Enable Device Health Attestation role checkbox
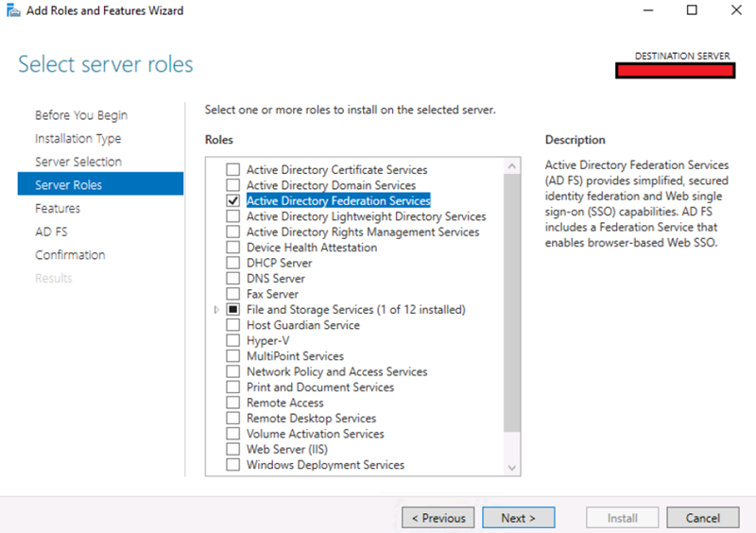Image resolution: width=756 pixels, height=533 pixels. [x=232, y=248]
